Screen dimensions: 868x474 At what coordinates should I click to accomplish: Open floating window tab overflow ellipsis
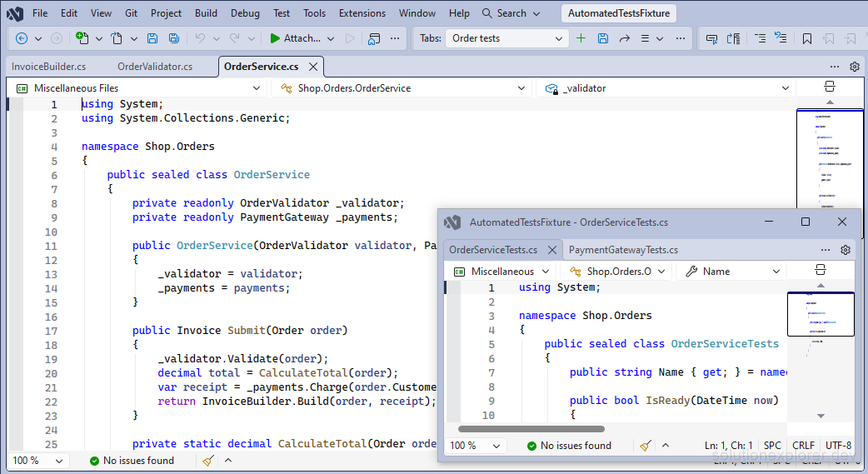(826, 250)
